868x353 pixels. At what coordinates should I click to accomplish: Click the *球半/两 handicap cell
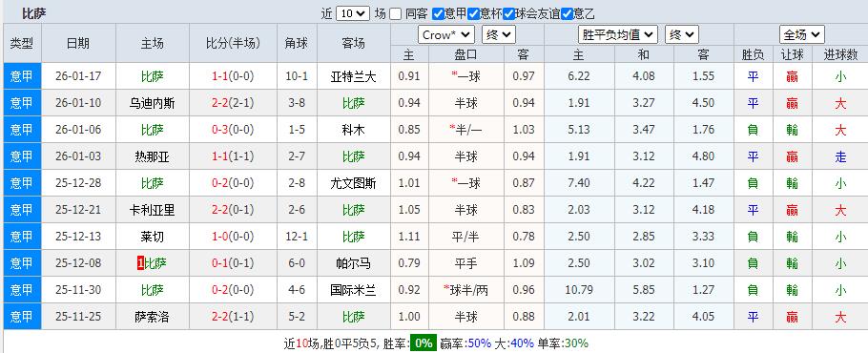(466, 290)
